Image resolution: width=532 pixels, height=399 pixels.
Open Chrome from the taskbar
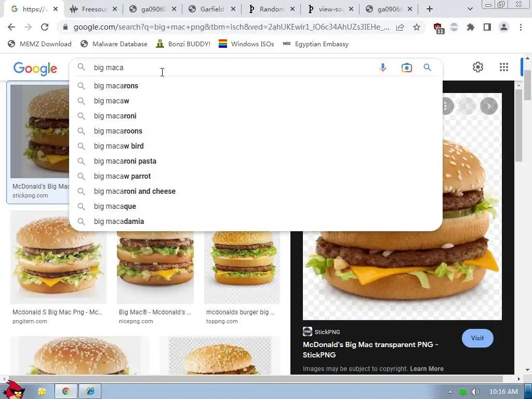66,392
